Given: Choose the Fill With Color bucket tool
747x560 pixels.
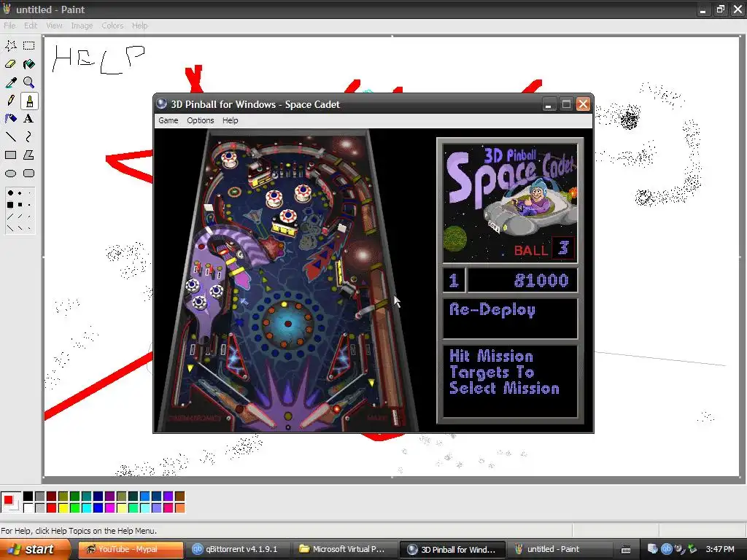Looking at the screenshot, I should 29,64.
